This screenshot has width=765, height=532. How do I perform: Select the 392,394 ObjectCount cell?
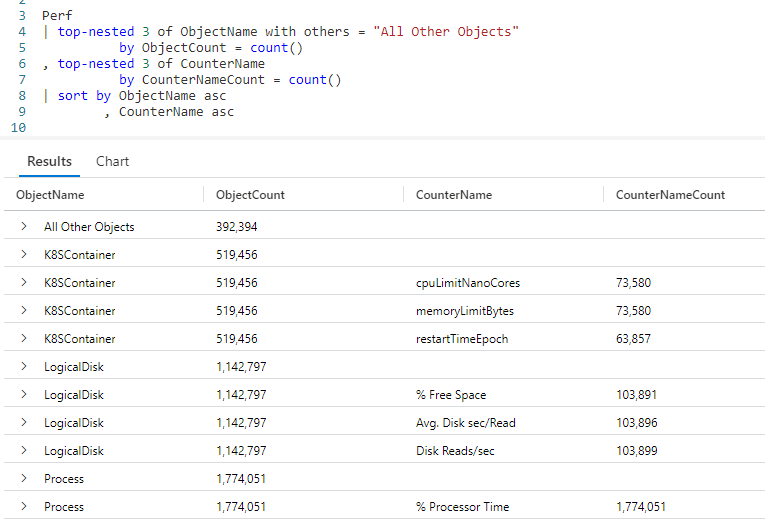[x=237, y=227]
